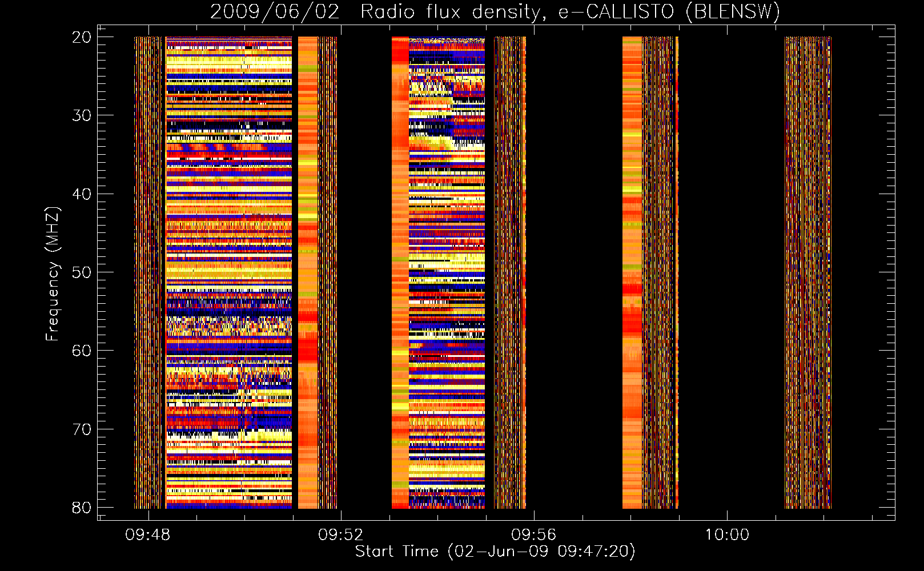Select the 20 frequency tick label

coord(82,37)
